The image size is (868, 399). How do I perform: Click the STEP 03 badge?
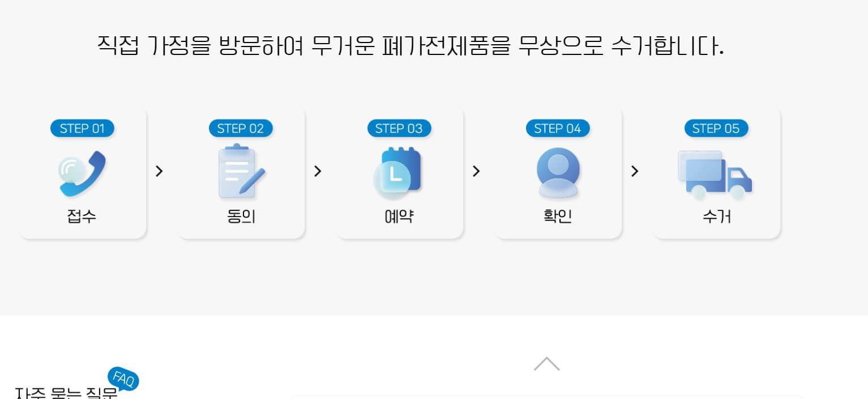click(399, 128)
